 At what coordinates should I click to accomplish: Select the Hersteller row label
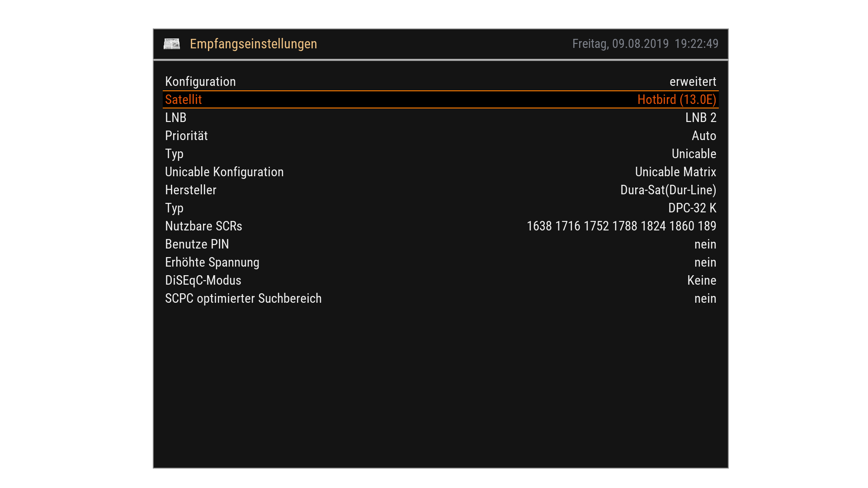pyautogui.click(x=190, y=190)
